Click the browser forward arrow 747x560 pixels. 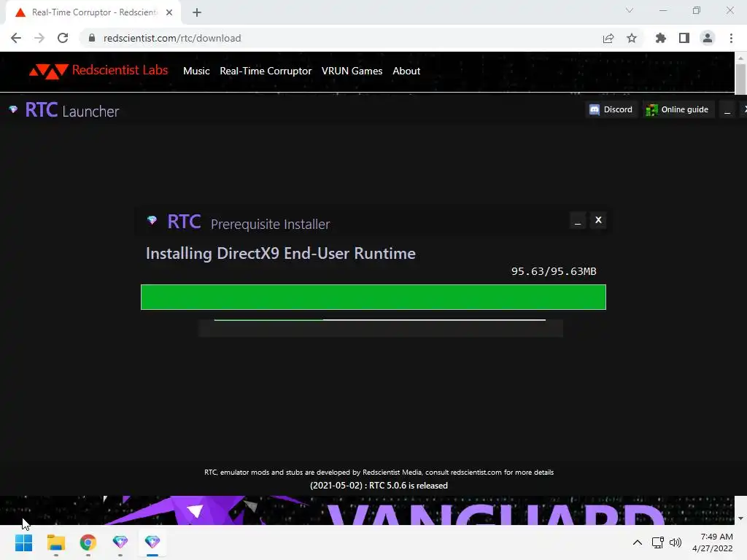tap(39, 38)
